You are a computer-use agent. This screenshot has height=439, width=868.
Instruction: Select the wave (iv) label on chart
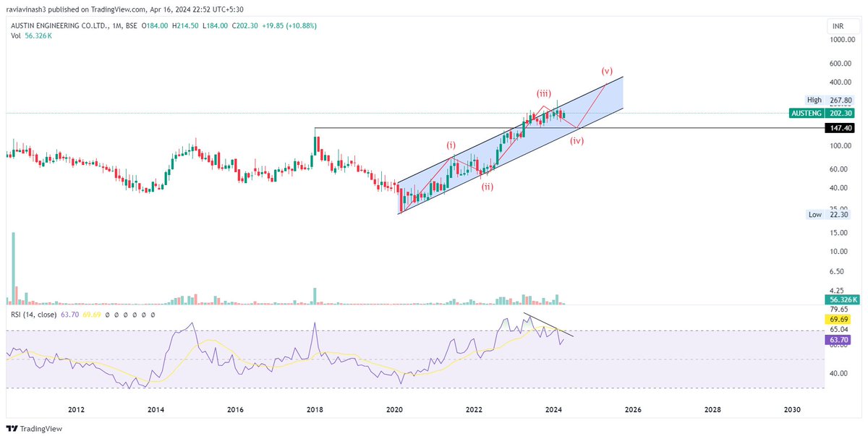pyautogui.click(x=576, y=140)
